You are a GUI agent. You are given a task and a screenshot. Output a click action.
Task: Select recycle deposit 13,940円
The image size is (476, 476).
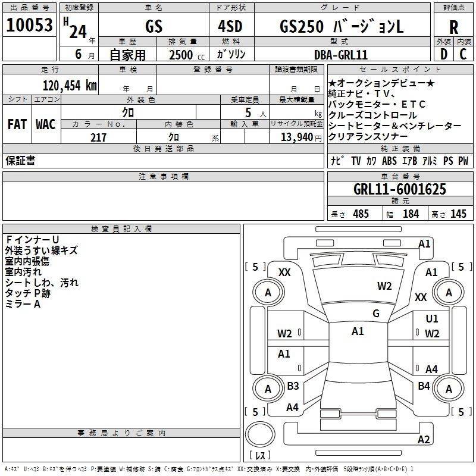301,137
